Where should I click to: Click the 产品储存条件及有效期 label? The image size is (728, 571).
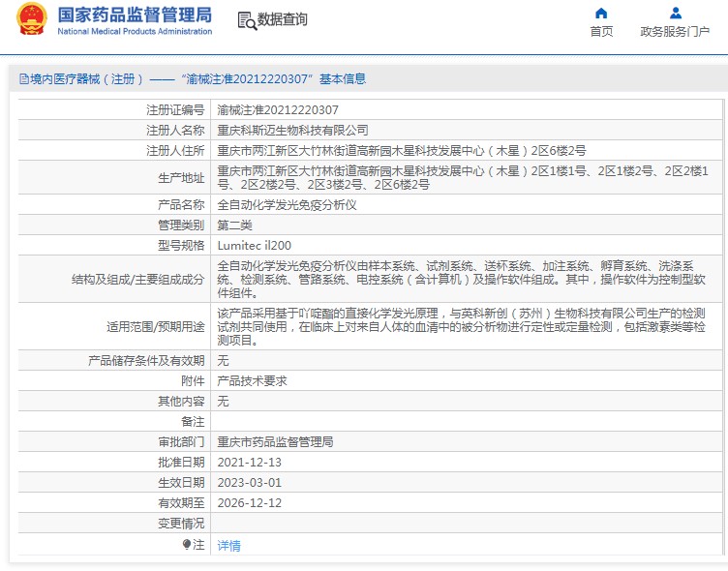point(146,361)
